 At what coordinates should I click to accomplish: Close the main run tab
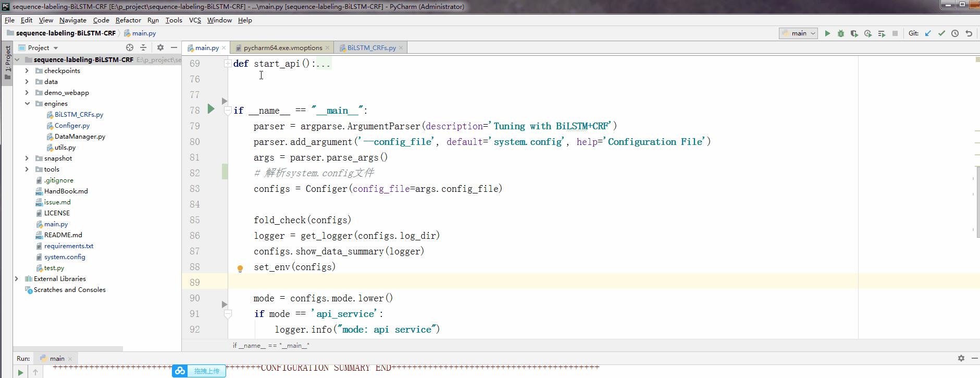[x=70, y=359]
